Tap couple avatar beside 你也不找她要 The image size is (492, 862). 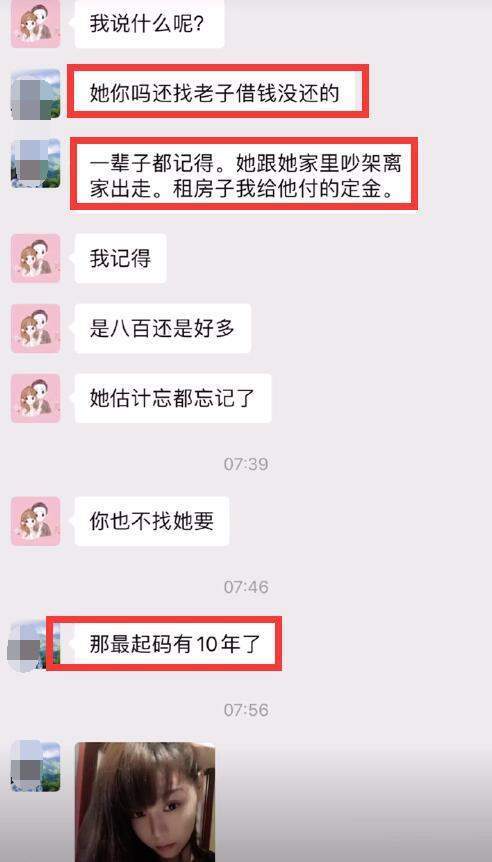35,521
